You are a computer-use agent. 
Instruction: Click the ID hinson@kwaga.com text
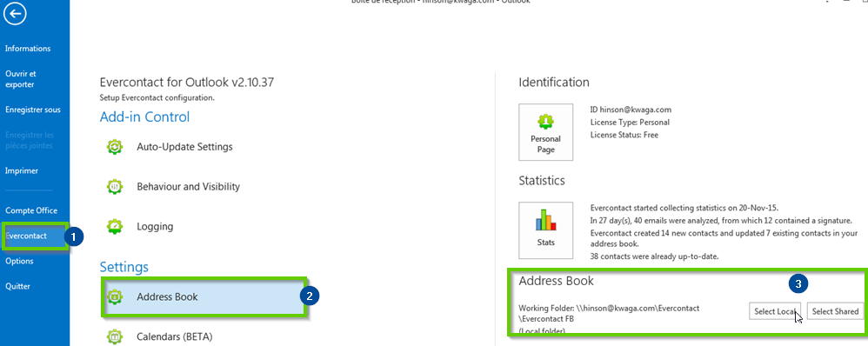tap(631, 110)
